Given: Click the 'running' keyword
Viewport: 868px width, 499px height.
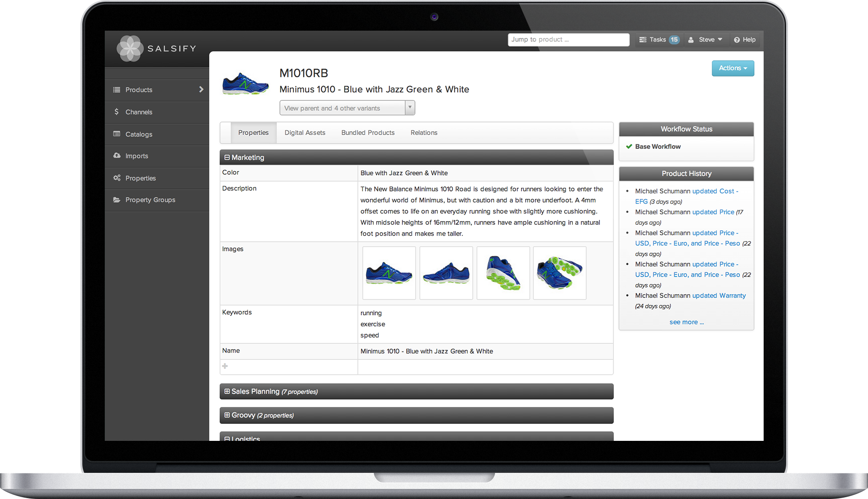Looking at the screenshot, I should pos(371,313).
